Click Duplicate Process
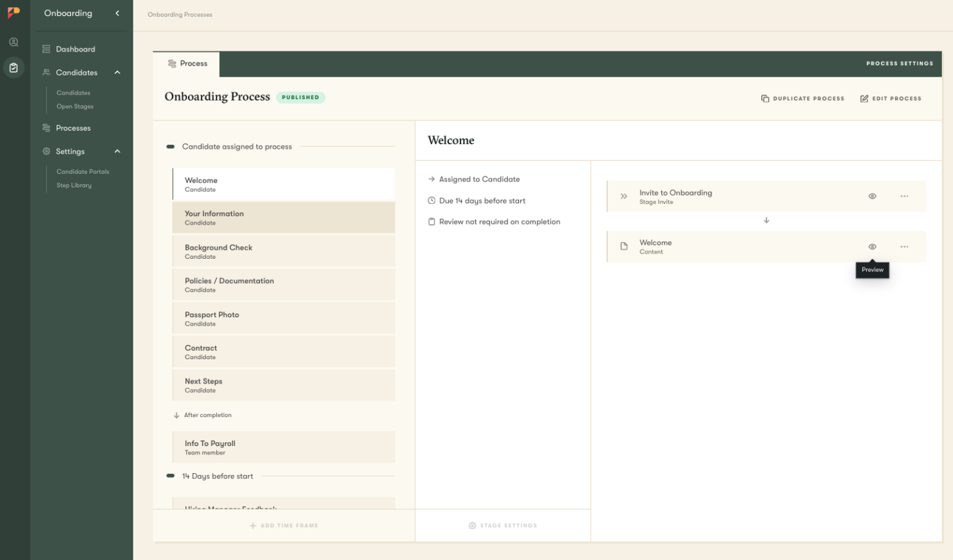The height and width of the screenshot is (560, 953). 803,98
